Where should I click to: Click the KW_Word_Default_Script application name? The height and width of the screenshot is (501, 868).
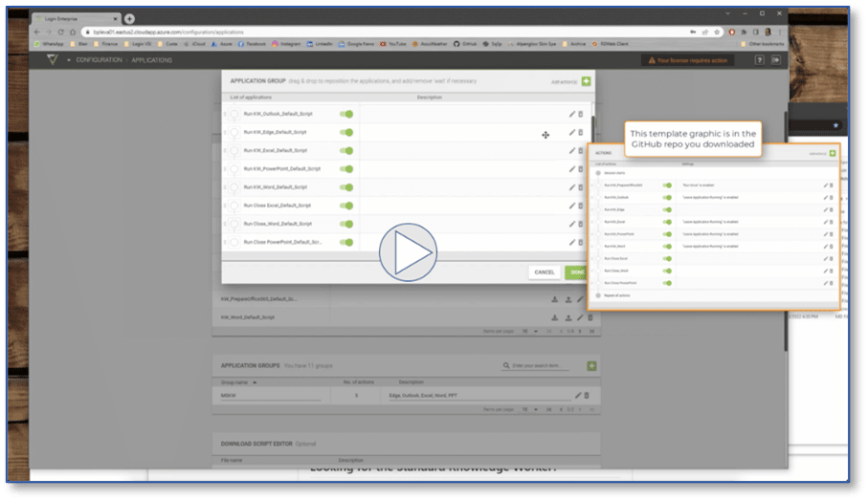pos(248,317)
